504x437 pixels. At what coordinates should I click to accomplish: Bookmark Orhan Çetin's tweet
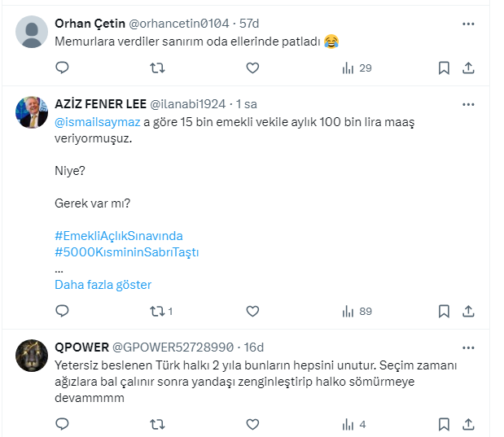(x=444, y=68)
